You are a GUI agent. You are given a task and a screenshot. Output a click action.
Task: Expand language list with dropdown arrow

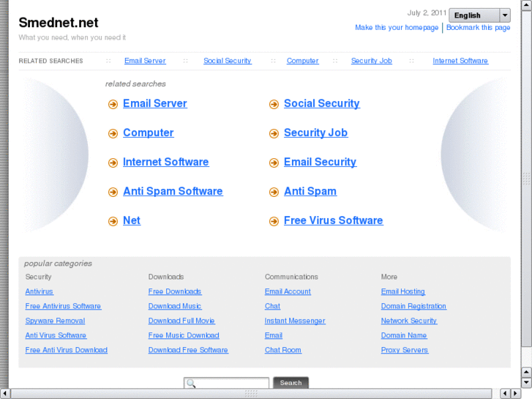(x=504, y=15)
